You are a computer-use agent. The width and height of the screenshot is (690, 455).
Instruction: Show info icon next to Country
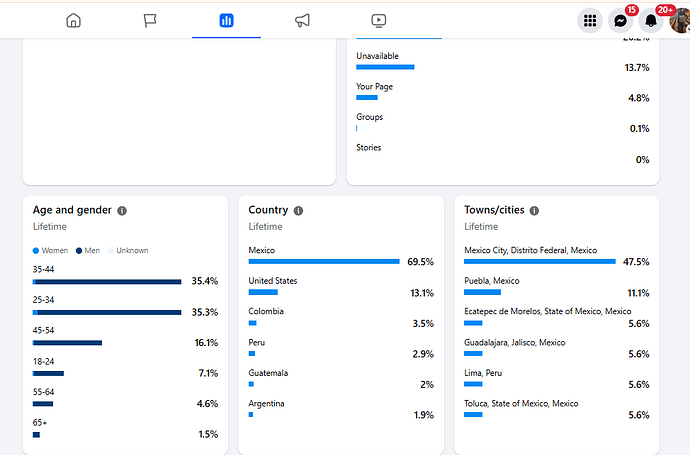point(298,211)
